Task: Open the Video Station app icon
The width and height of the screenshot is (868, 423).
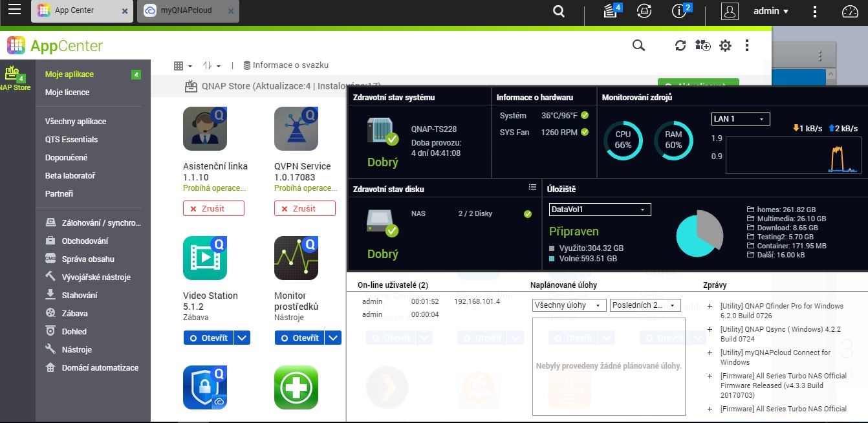Action: (205, 257)
